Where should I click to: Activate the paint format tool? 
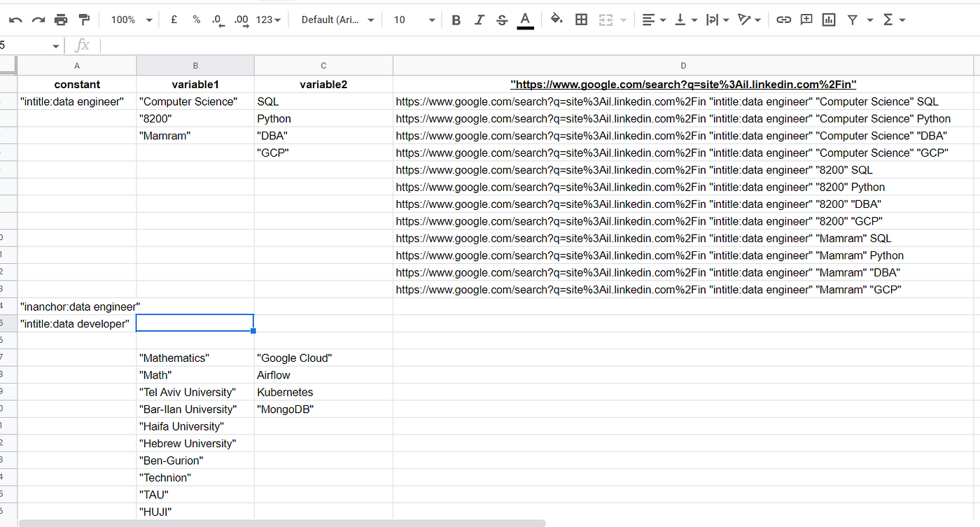(84, 20)
